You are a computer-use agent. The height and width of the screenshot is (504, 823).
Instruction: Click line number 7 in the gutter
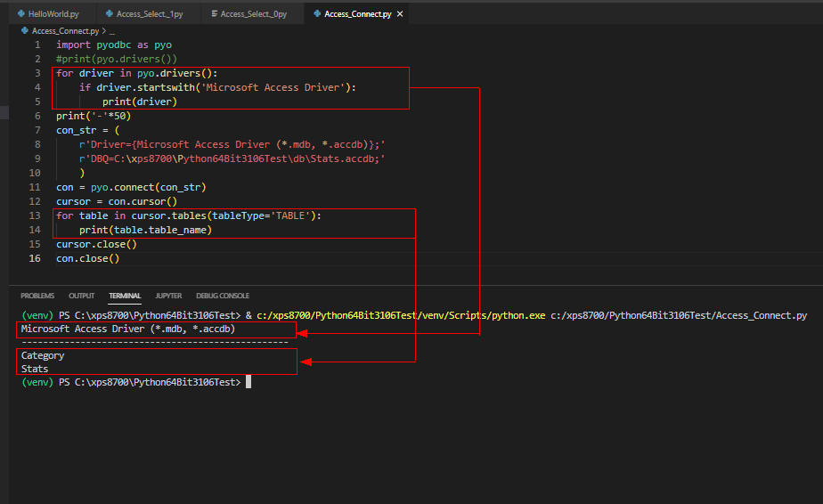click(x=37, y=130)
